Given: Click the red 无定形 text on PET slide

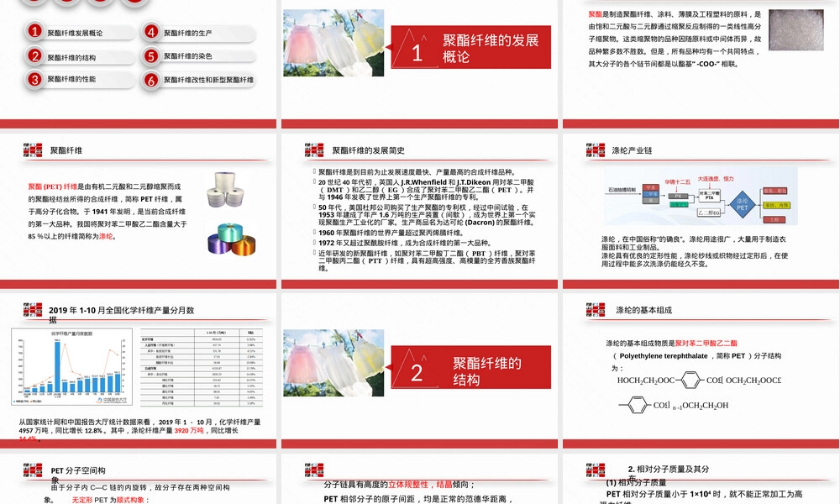Looking at the screenshot, I should (x=82, y=500).
